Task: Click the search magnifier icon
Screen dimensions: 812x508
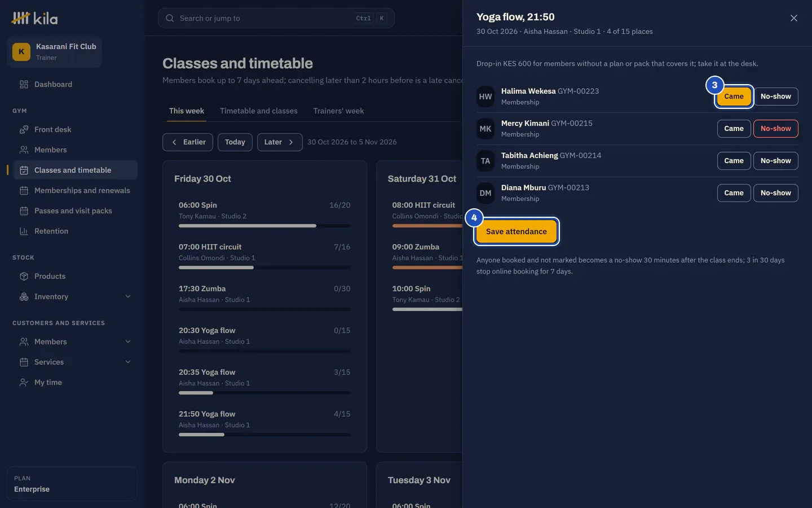Action: 170,18
